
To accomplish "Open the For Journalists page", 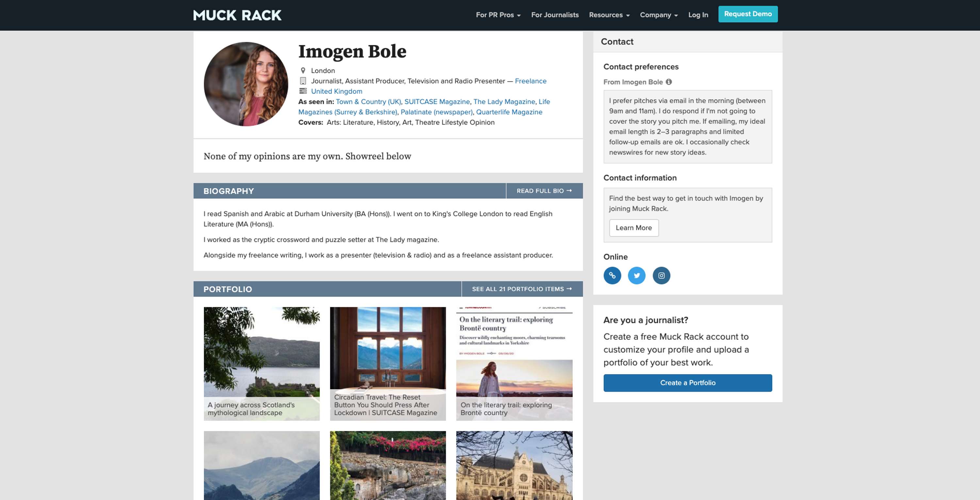I will pos(555,15).
